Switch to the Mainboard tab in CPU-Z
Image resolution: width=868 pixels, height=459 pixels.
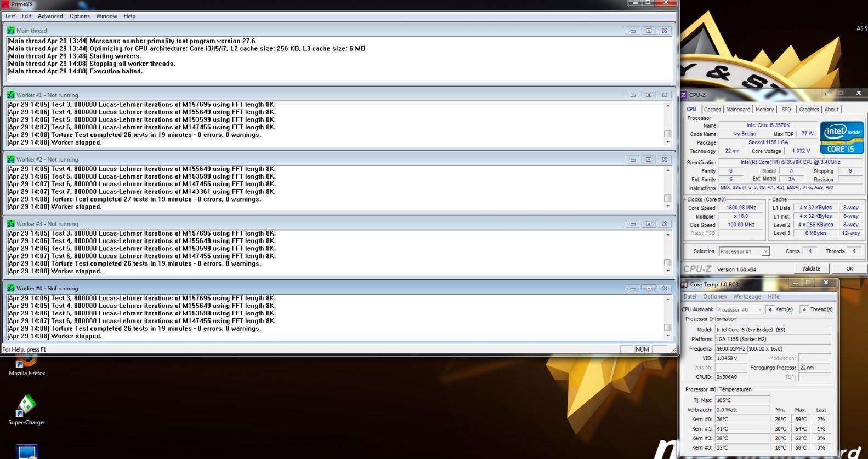[738, 110]
